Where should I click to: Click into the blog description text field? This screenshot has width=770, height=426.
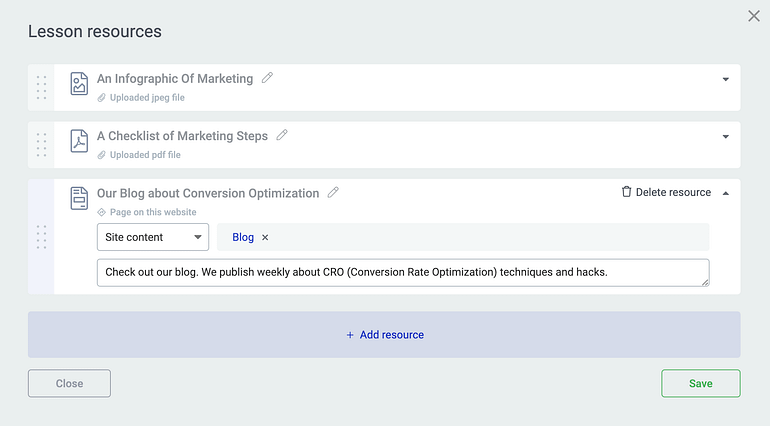[402, 272]
